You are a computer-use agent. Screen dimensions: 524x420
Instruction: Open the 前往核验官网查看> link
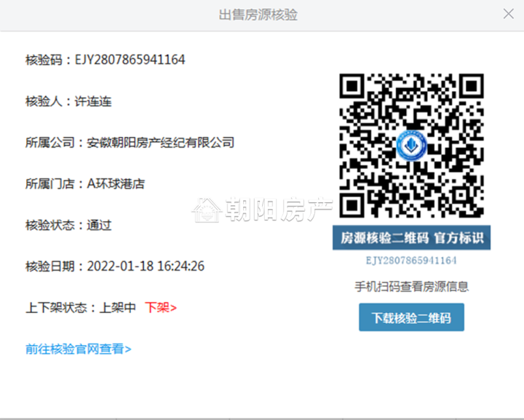coord(79,349)
